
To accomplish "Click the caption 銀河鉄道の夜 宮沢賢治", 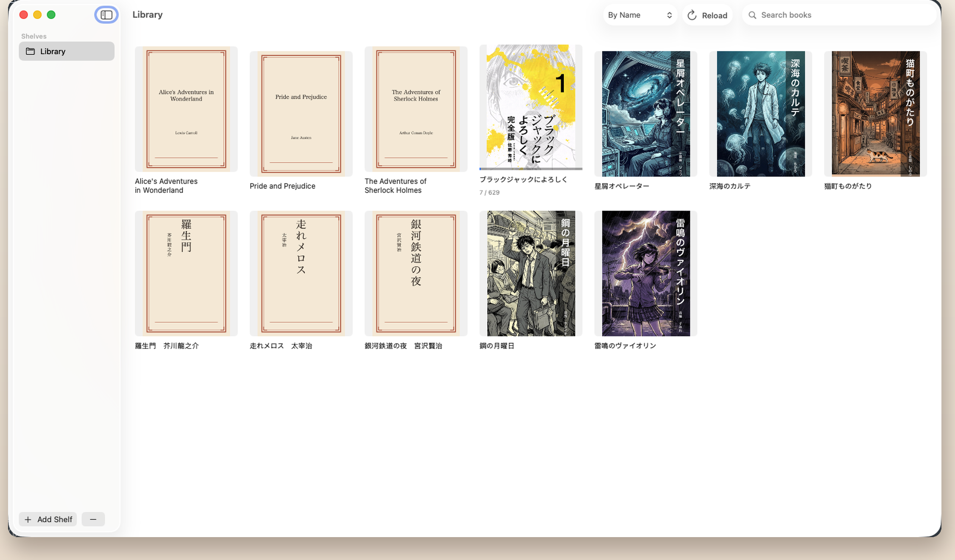I will (403, 346).
